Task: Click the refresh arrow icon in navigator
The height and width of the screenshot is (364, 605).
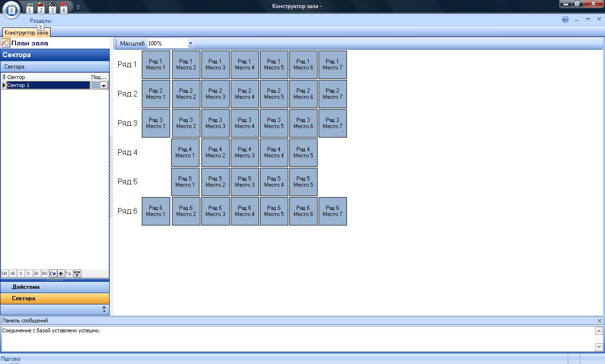Action: pos(53,273)
